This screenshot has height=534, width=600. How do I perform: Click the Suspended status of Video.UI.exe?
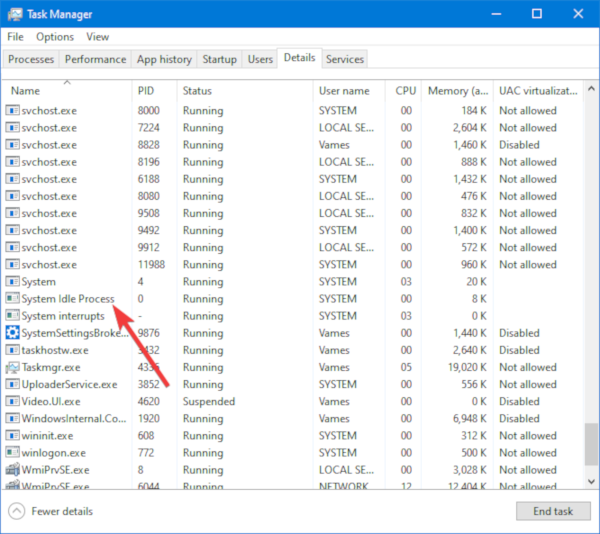coord(209,402)
